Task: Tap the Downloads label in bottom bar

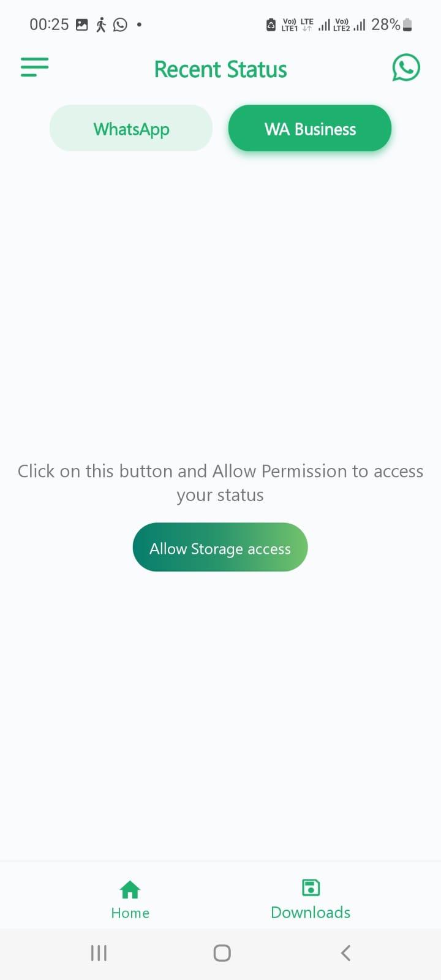Action: (x=311, y=913)
